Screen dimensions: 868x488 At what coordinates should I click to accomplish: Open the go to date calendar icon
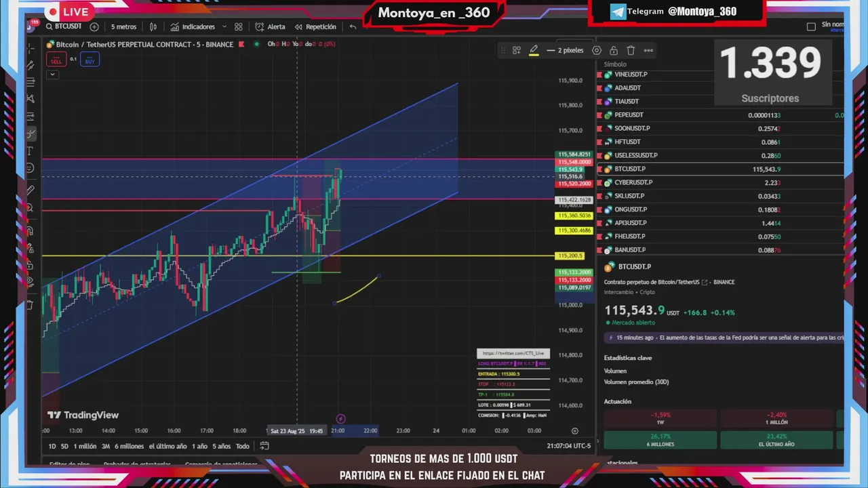click(264, 446)
